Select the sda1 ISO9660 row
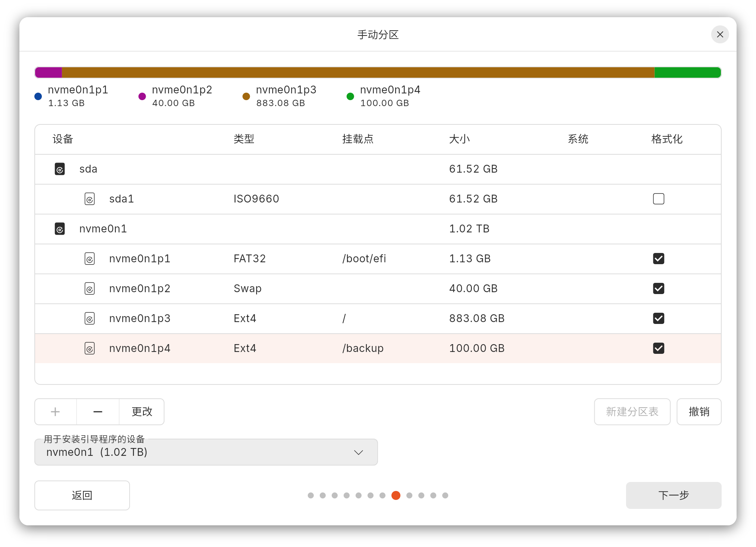The width and height of the screenshot is (756, 547). 378,199
